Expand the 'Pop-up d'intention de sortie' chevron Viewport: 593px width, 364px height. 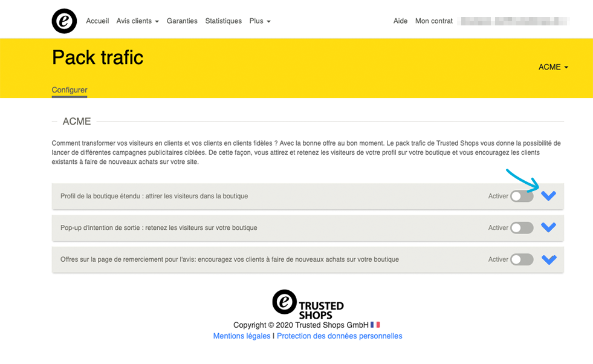548,227
